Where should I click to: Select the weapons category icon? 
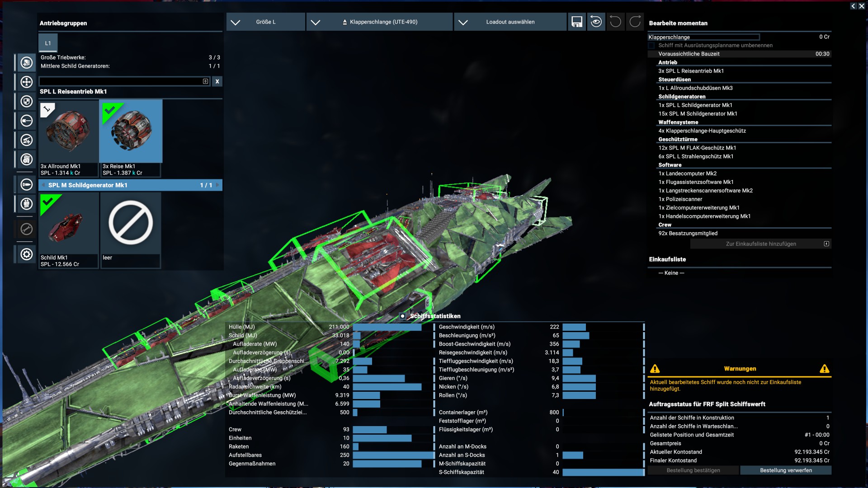pos(27,121)
